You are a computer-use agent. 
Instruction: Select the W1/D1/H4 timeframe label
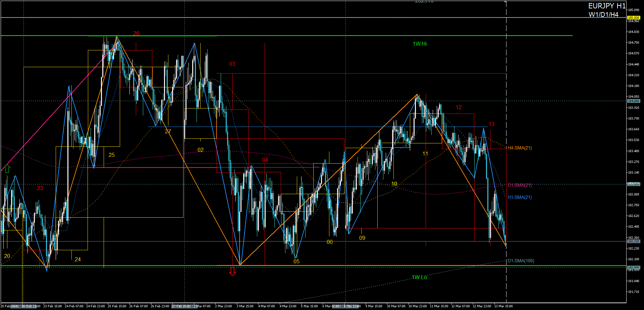point(603,14)
